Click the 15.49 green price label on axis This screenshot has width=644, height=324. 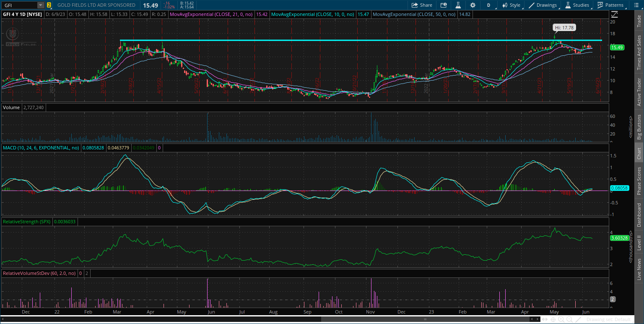[617, 47]
